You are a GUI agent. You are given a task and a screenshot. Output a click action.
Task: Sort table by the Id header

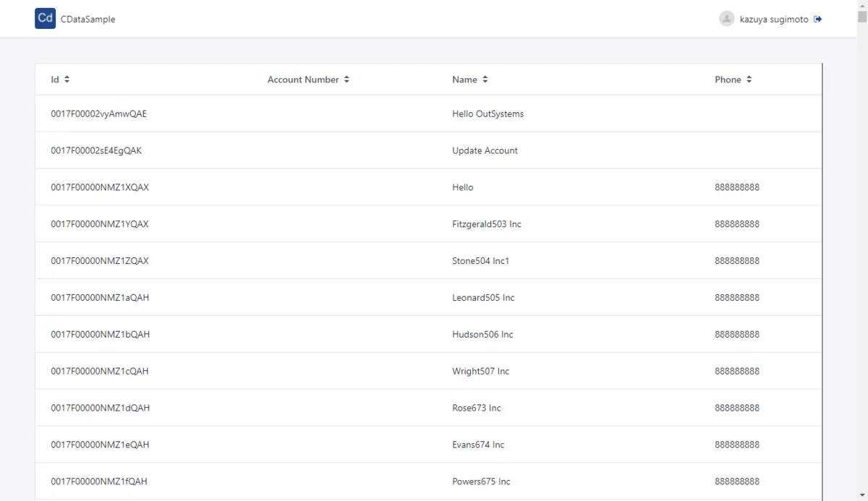[55, 80]
